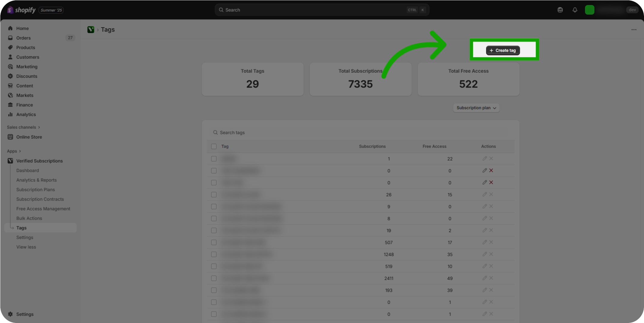Click the Settings gear icon
Viewport: 644px width, 323px height.
click(x=10, y=314)
